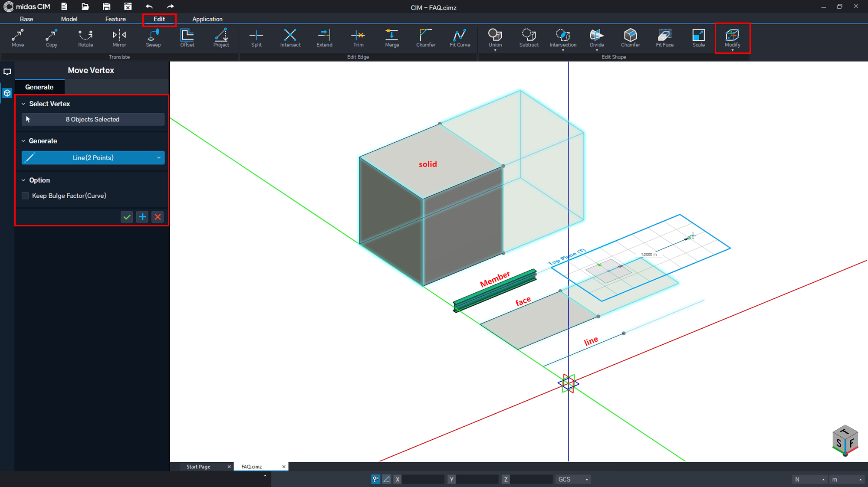The image size is (868, 487).
Task: Toggle the angle icon in status bar
Action: tap(386, 479)
